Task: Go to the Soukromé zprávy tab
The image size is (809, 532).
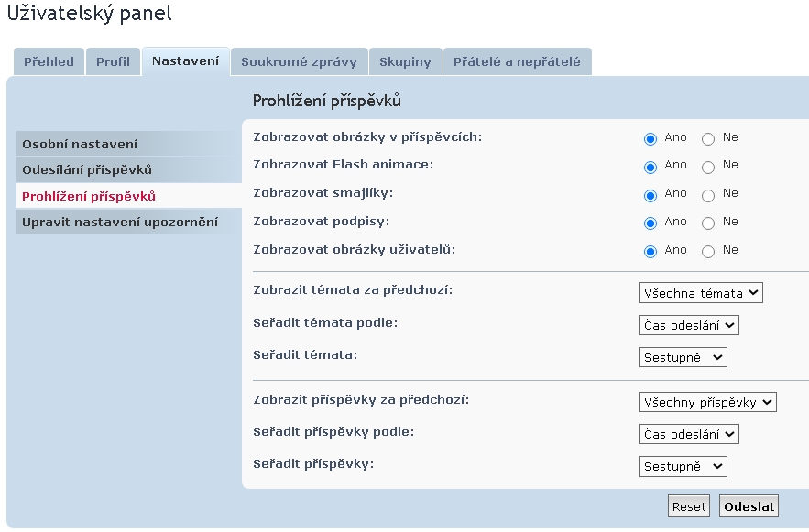Action: click(299, 61)
